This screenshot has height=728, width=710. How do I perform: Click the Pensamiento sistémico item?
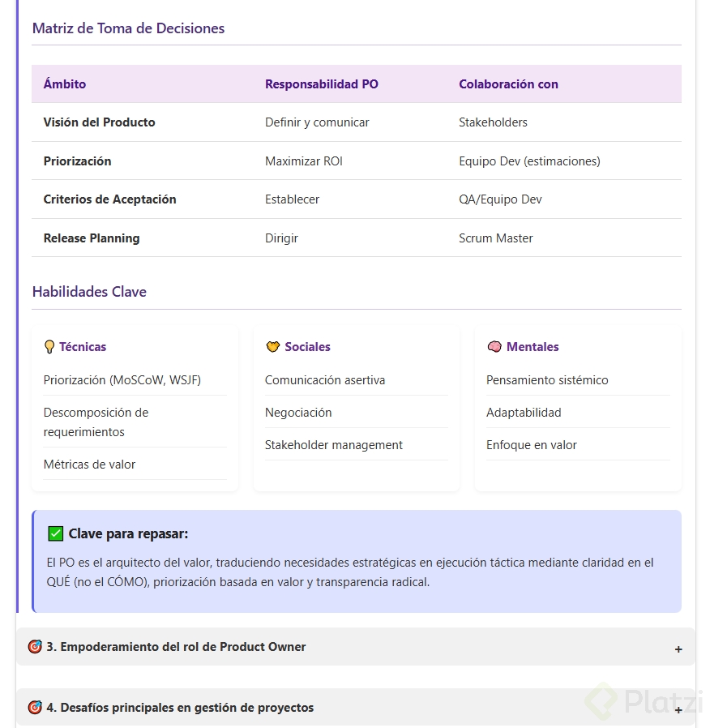coord(547,380)
